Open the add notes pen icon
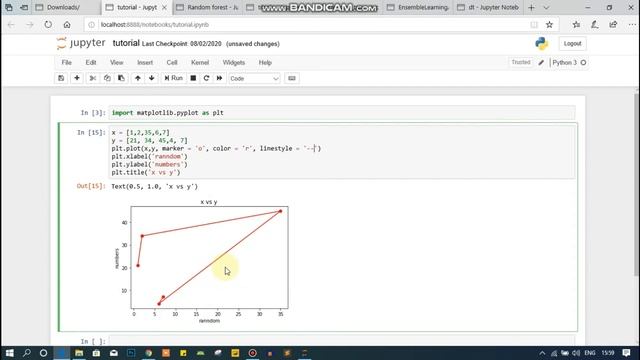Viewport: 640px width, 360px height. pos(595,24)
